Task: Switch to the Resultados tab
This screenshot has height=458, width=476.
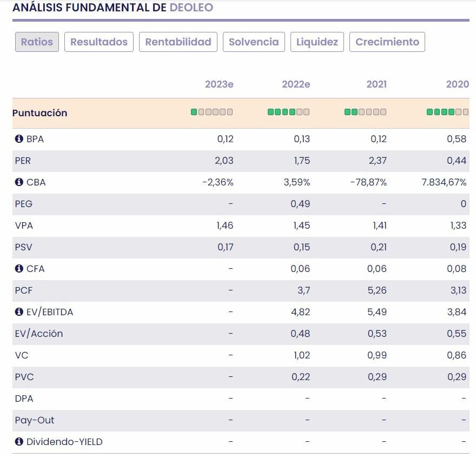Action: 99,42
